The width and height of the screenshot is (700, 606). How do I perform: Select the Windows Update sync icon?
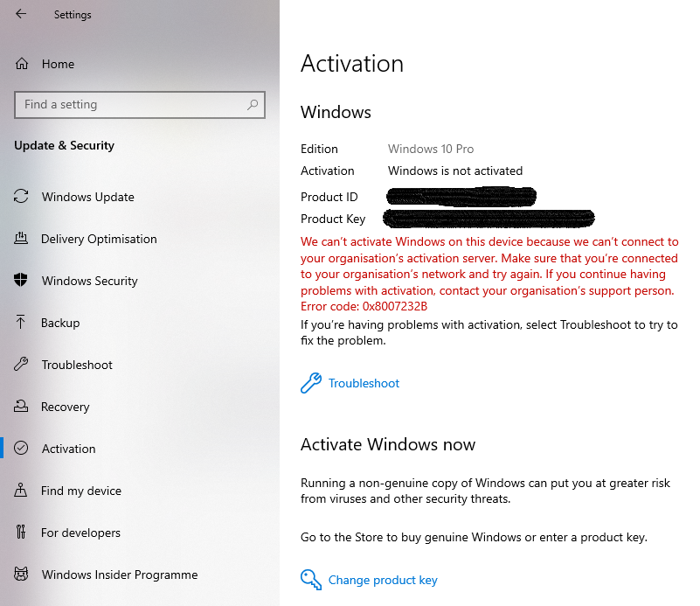coord(21,197)
